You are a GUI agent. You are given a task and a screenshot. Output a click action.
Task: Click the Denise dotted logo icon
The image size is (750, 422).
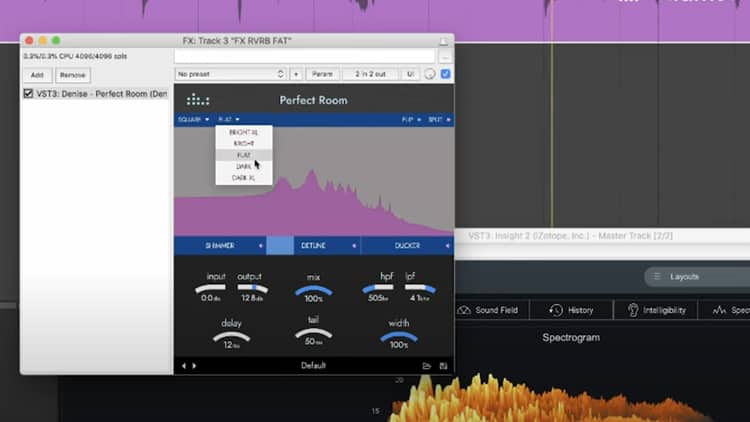click(198, 100)
